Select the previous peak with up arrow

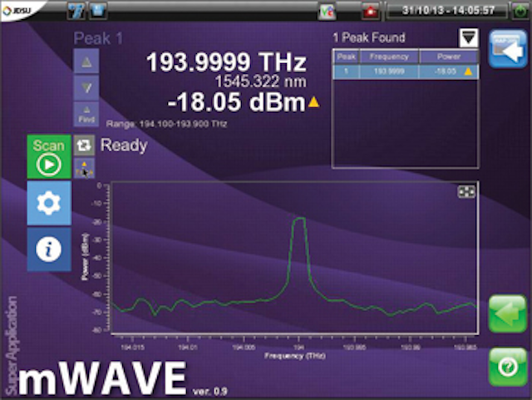click(86, 62)
